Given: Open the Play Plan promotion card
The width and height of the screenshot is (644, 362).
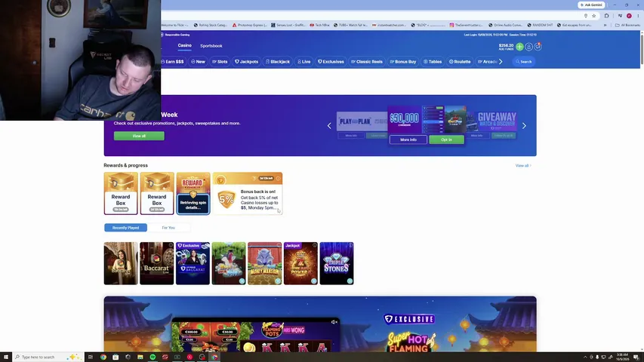Looking at the screenshot, I should click(x=362, y=121).
